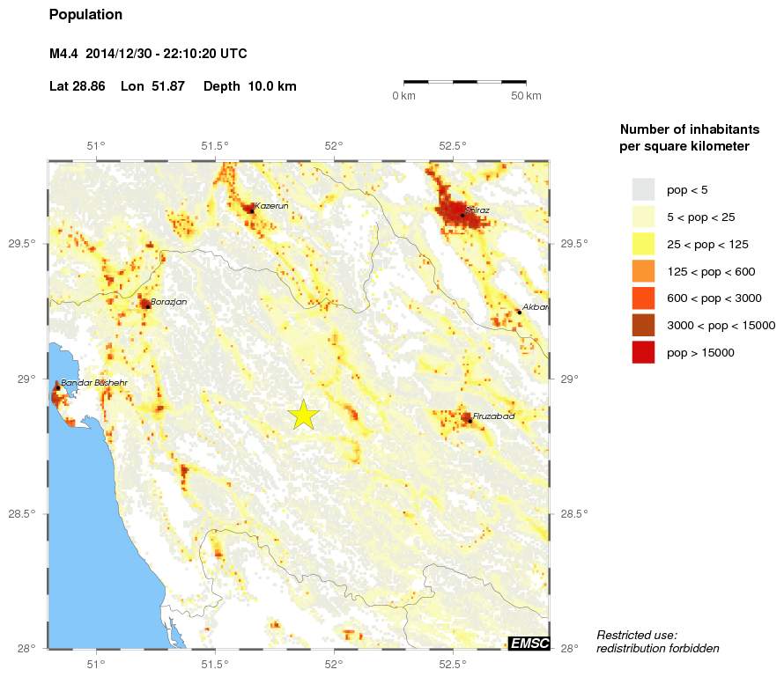Click the M4.4 earthquake date text

(148, 55)
